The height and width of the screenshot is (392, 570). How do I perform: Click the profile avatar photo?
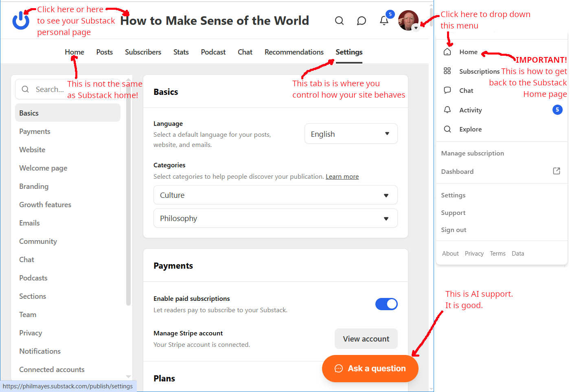point(408,20)
